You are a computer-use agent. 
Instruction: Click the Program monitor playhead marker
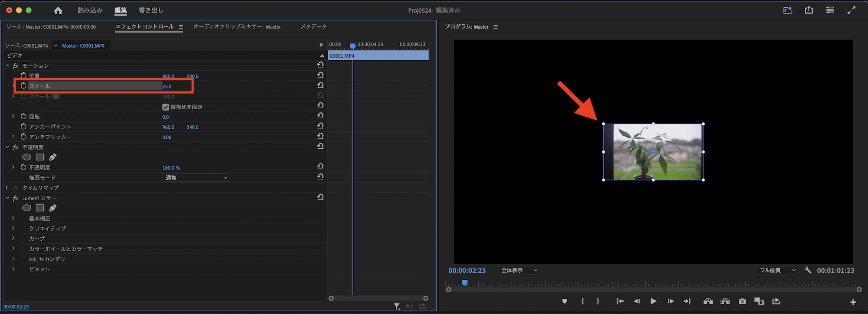pos(465,283)
